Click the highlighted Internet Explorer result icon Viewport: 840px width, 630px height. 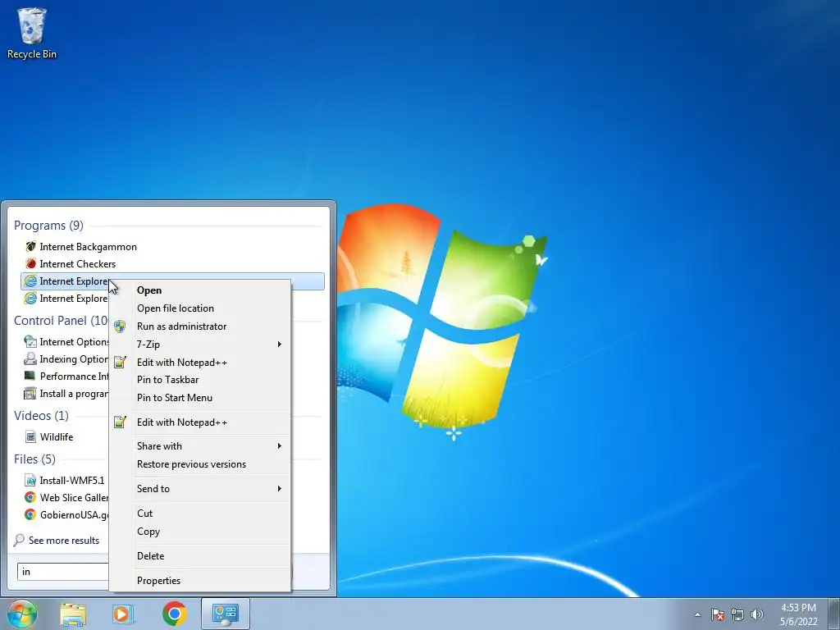[30, 281]
